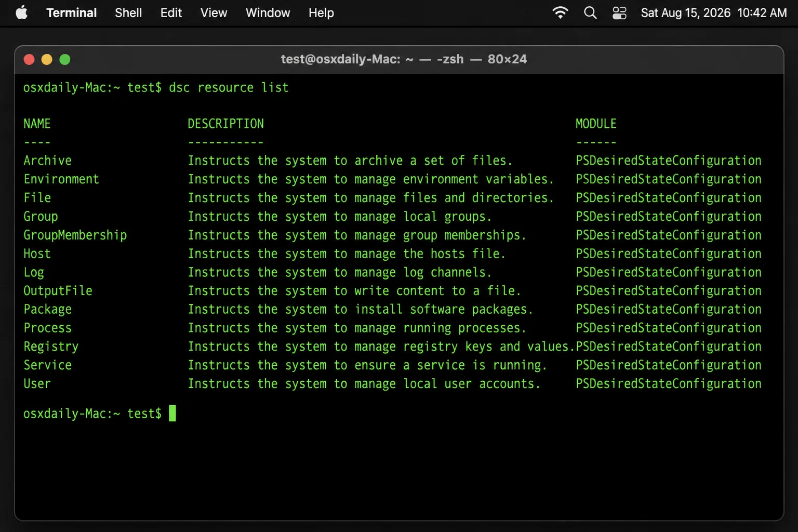Open the Apple menu

tap(21, 12)
